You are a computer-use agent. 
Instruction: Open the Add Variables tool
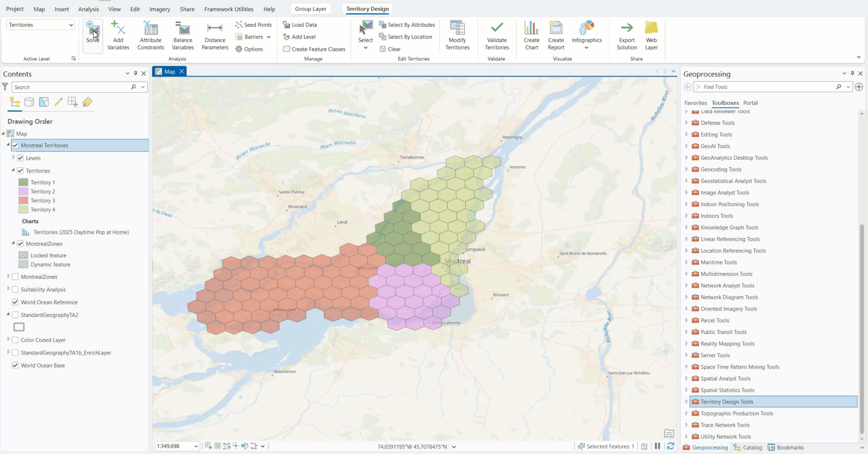coord(118,35)
